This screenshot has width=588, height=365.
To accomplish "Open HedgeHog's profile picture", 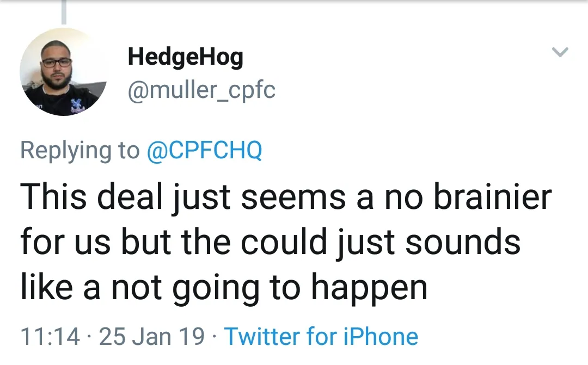I will click(x=64, y=72).
